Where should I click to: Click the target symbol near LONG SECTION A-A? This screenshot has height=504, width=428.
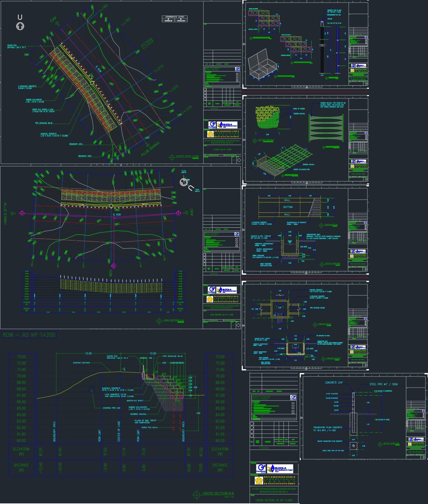(158, 322)
